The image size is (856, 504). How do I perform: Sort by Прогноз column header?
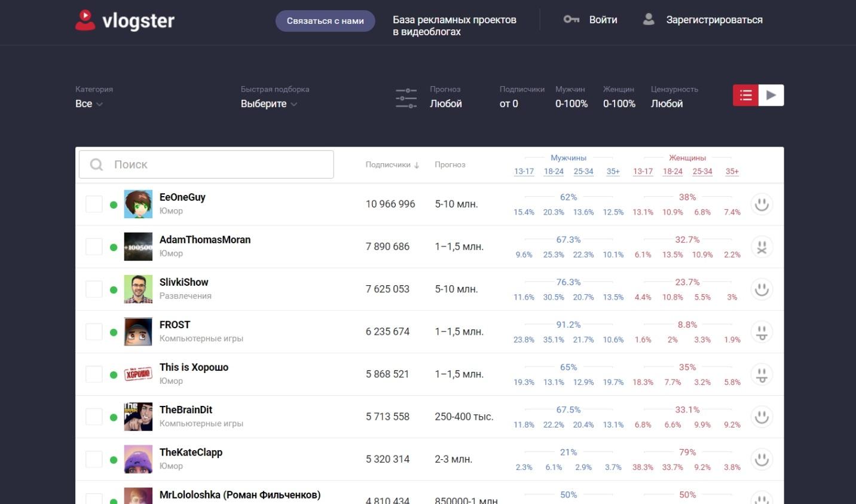(x=450, y=164)
